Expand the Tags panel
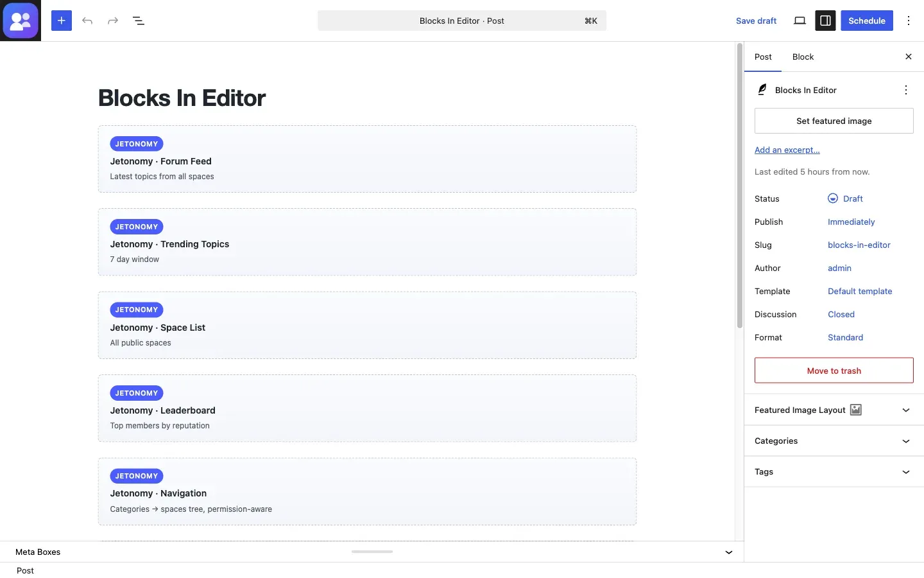The image size is (924, 578). (834, 471)
